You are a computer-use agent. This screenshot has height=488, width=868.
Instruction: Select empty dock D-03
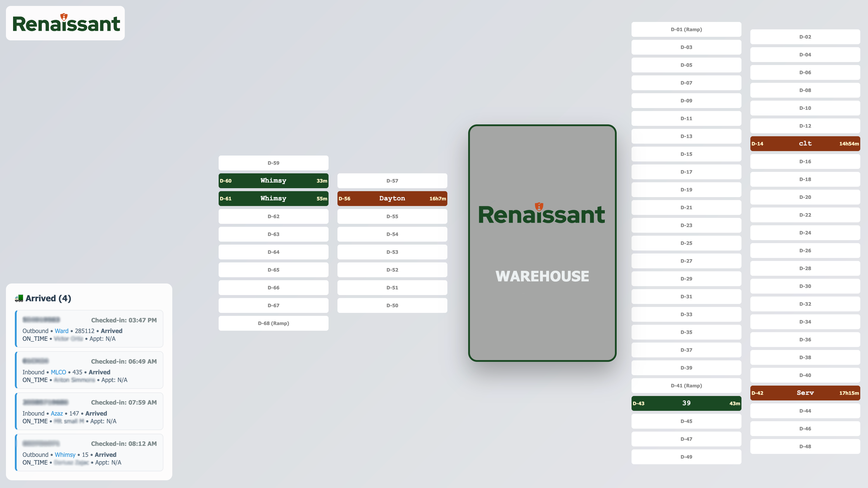(686, 47)
